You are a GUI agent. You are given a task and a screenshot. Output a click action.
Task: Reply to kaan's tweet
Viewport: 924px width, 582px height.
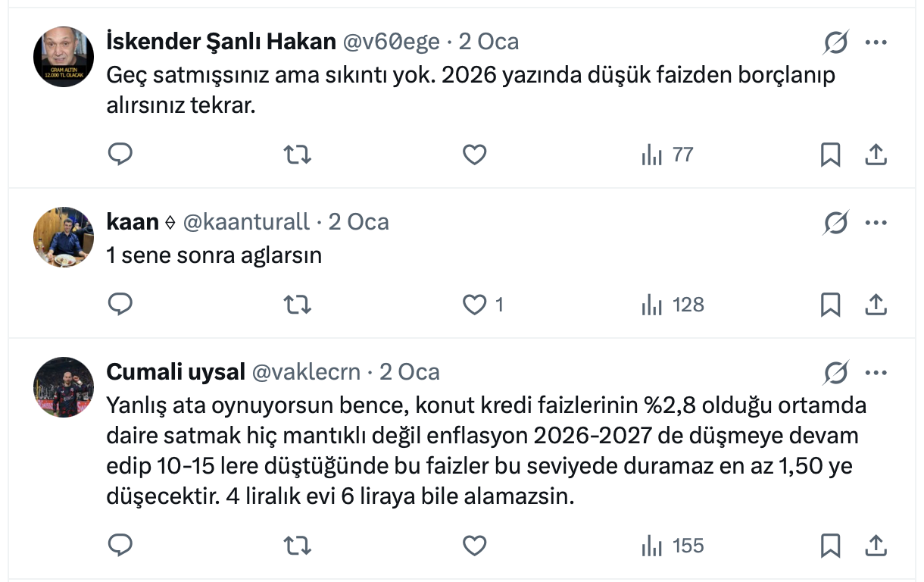(120, 305)
